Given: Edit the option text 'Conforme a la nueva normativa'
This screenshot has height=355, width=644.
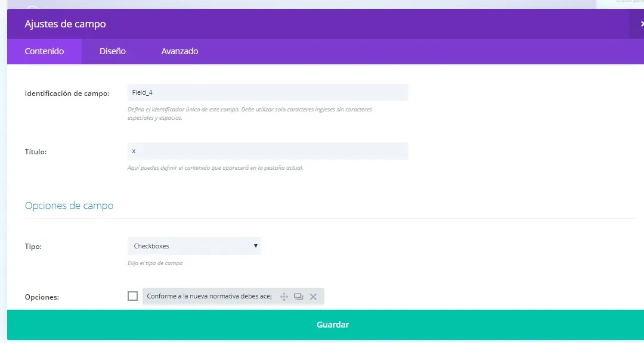Looking at the screenshot, I should tap(209, 297).
